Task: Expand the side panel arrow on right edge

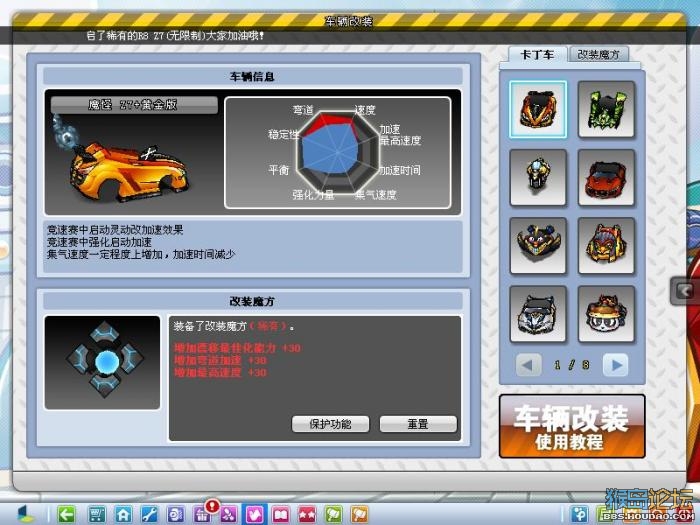Action: coord(685,291)
